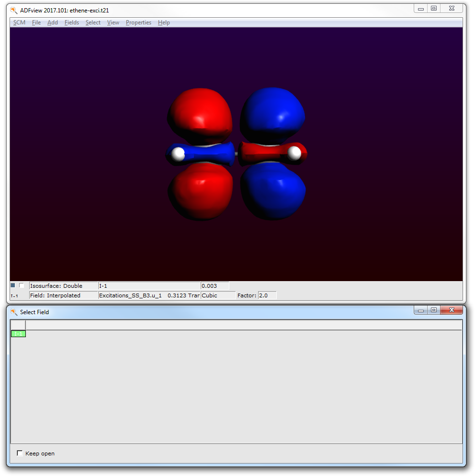Open the Properties menu
475x476 pixels.
(138, 23)
